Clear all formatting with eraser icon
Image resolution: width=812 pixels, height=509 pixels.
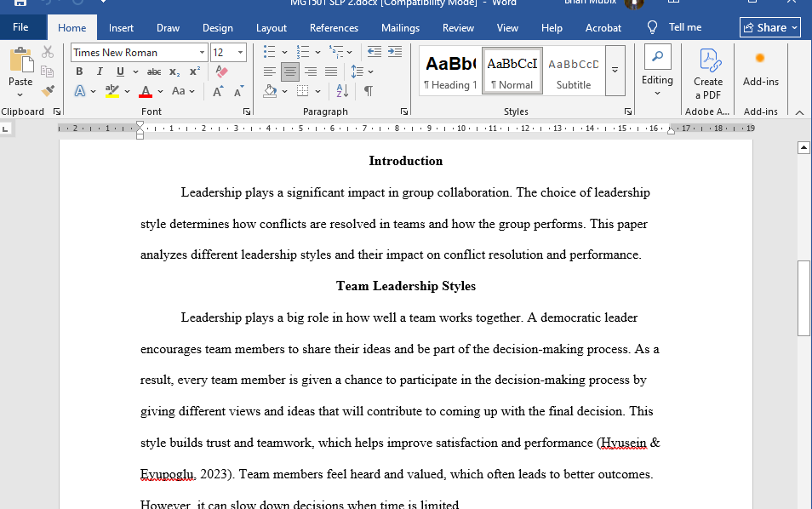tap(221, 71)
